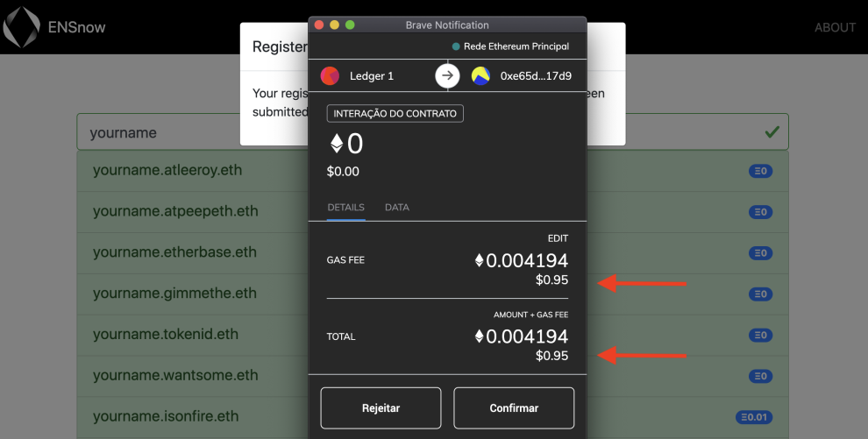
Task: Click 0.01 price badge for yourname.isonfire.eth
Action: coord(754,417)
